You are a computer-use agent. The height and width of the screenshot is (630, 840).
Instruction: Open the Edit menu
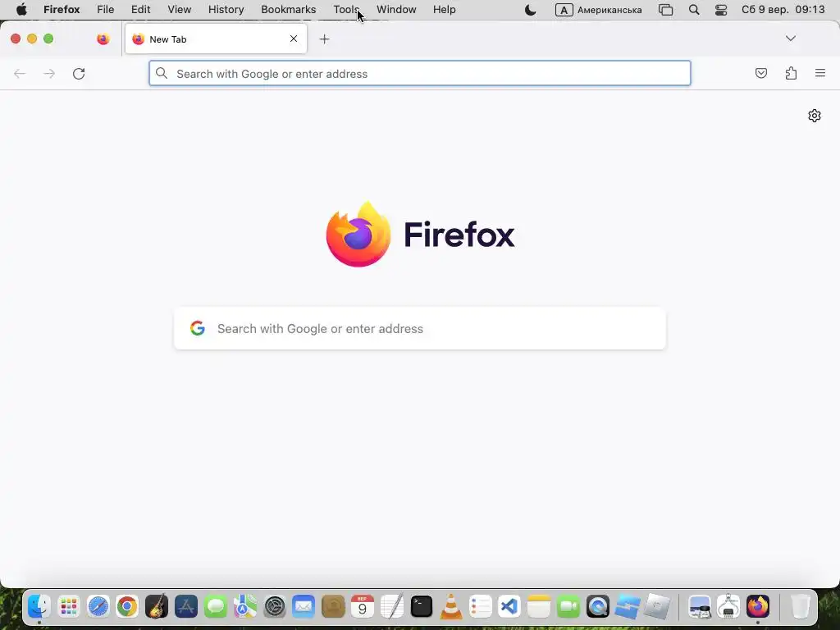[140, 10]
